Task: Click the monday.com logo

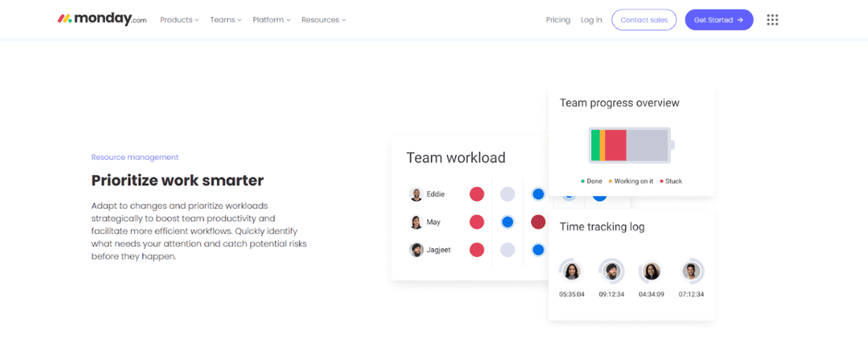Action: pyautogui.click(x=103, y=20)
